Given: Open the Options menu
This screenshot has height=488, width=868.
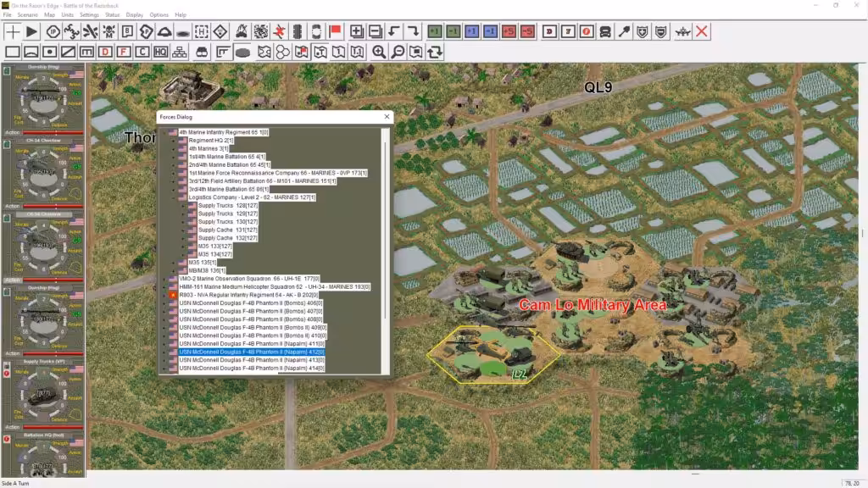Looking at the screenshot, I should pyautogui.click(x=159, y=15).
